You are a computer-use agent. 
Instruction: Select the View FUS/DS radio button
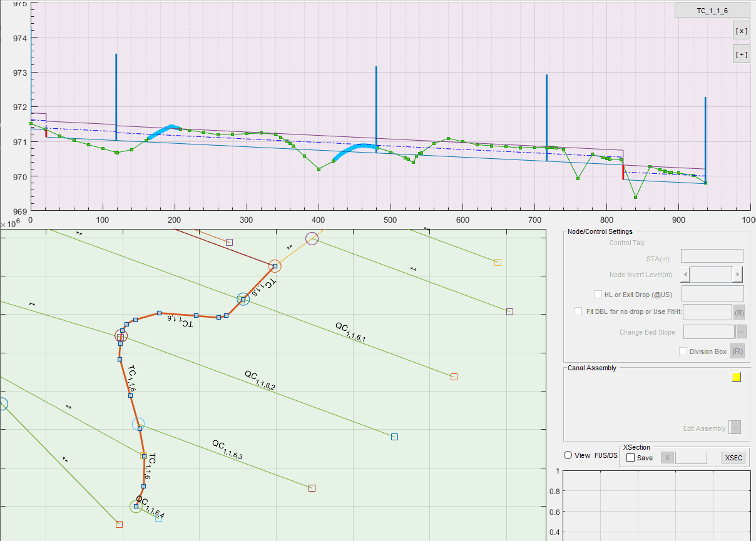point(568,455)
